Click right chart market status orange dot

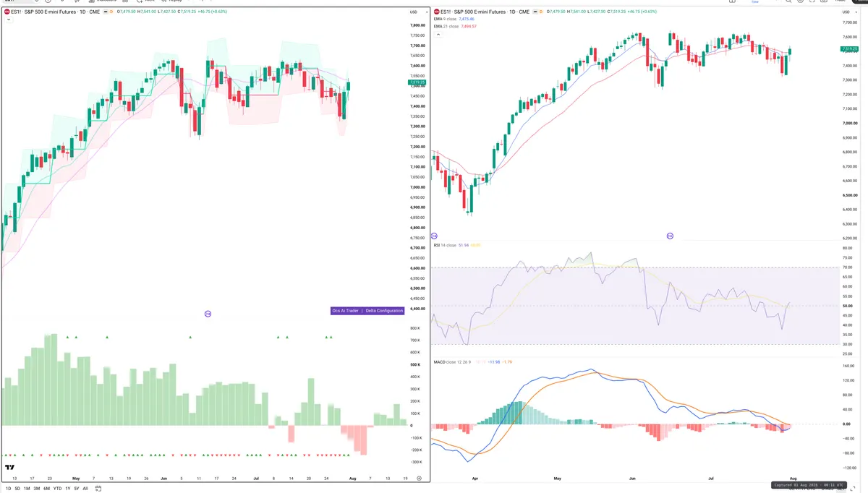pos(540,12)
